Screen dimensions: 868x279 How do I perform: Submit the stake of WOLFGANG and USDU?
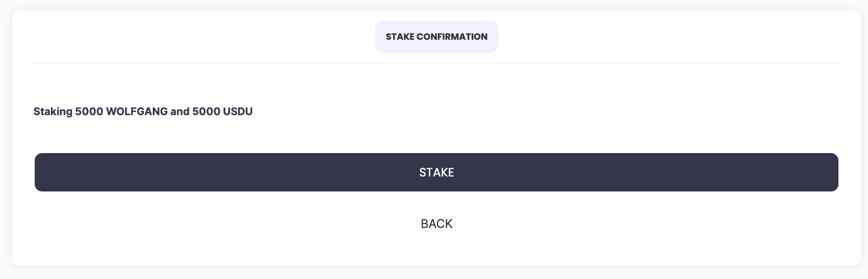[436, 172]
